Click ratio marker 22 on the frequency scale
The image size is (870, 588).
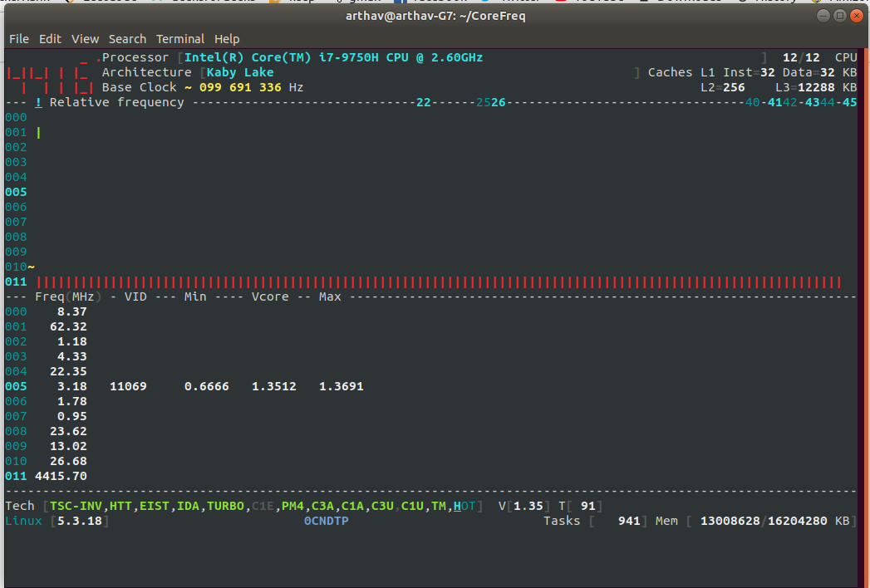pyautogui.click(x=423, y=102)
